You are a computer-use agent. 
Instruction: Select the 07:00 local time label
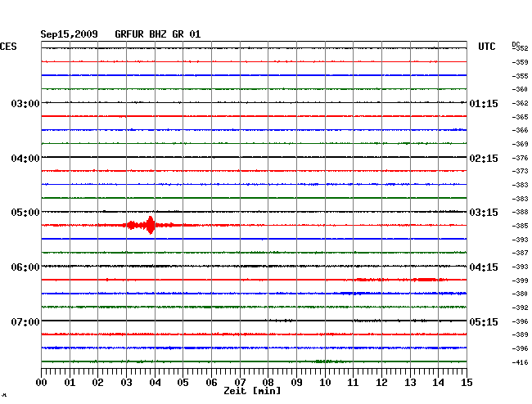pyautogui.click(x=25, y=321)
